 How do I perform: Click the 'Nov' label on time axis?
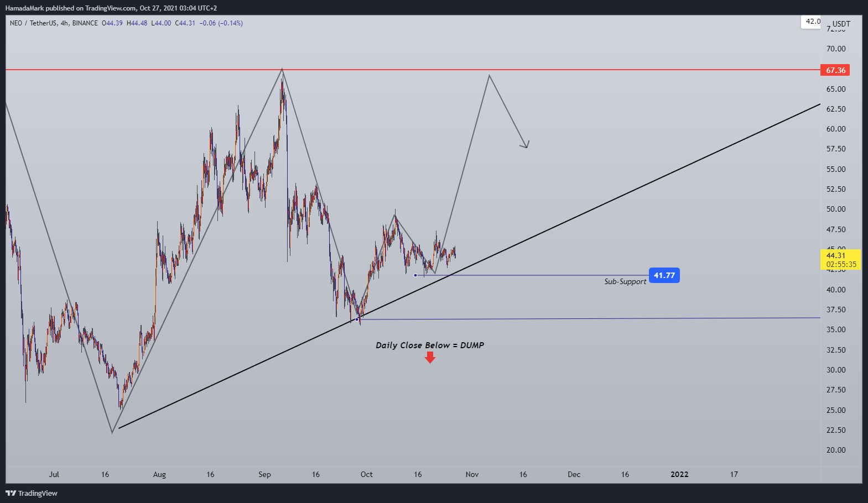pyautogui.click(x=472, y=474)
